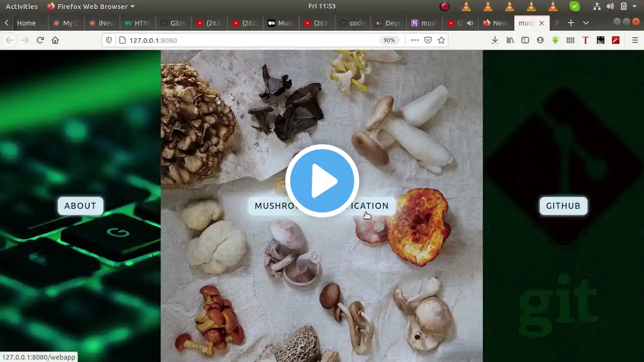Image resolution: width=644 pixels, height=362 pixels.
Task: Reload the current page
Action: coord(40,40)
